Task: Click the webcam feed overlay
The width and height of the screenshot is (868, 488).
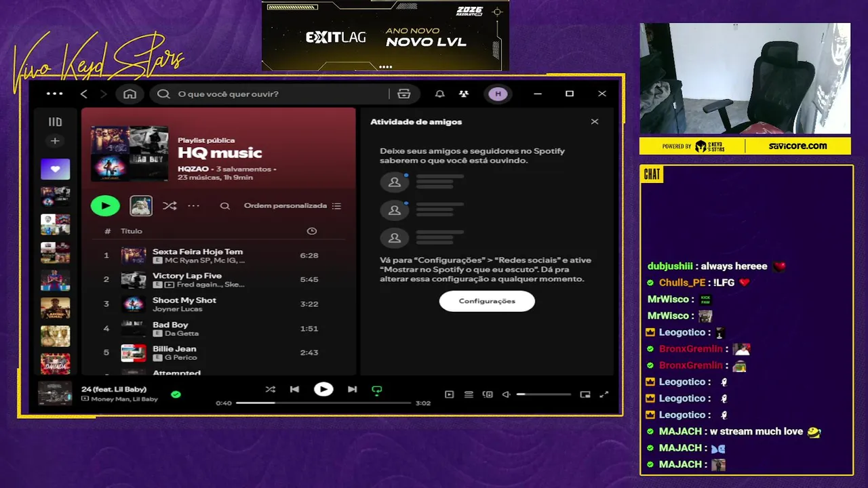Action: click(745, 79)
